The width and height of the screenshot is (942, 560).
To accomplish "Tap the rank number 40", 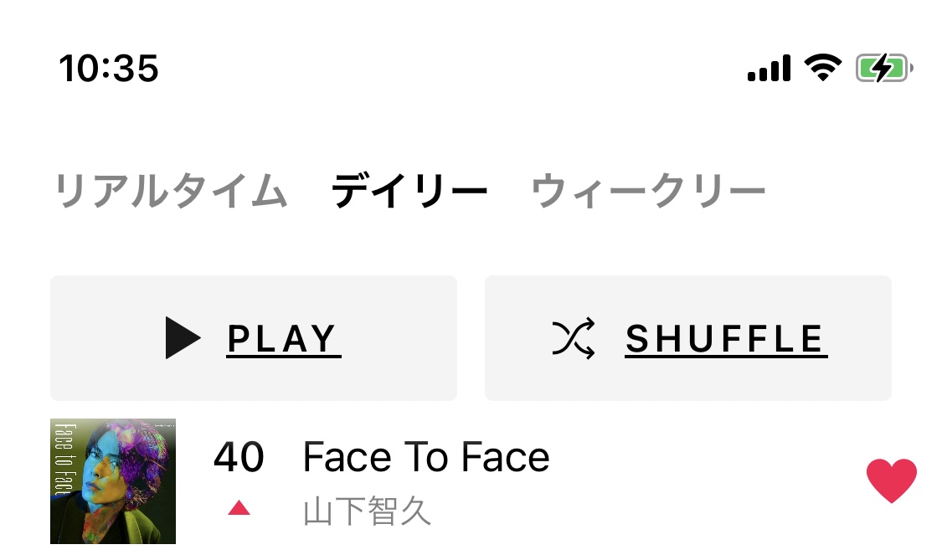I will point(239,457).
